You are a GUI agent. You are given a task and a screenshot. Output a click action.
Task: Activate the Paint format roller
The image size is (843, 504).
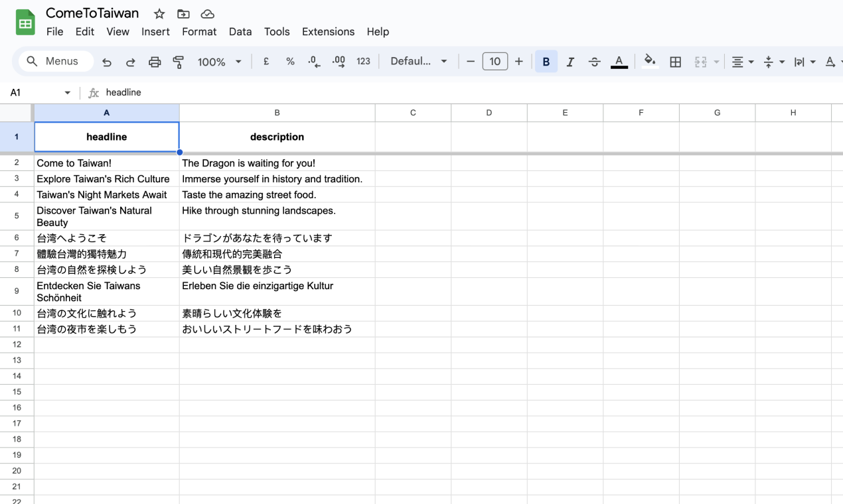179,62
